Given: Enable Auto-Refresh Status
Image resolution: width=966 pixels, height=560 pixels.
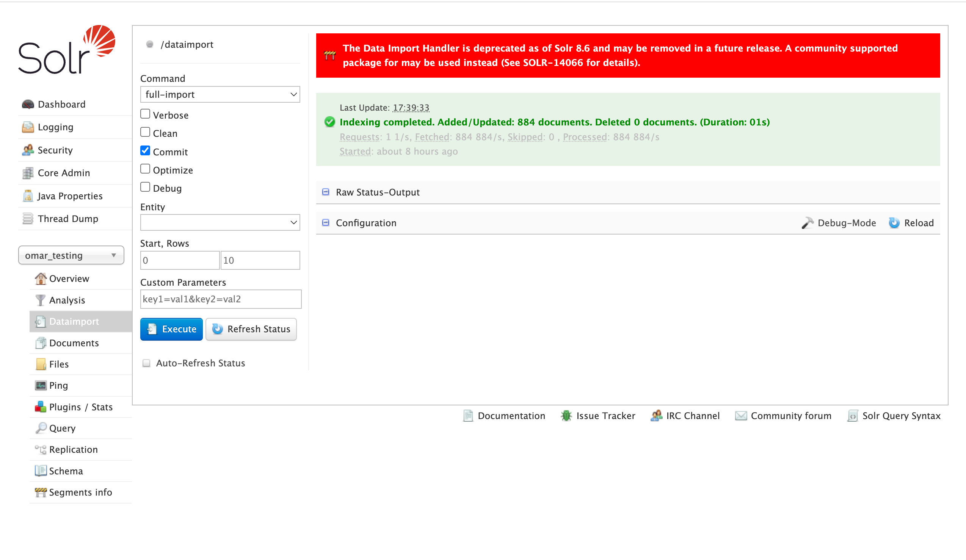Looking at the screenshot, I should [146, 363].
